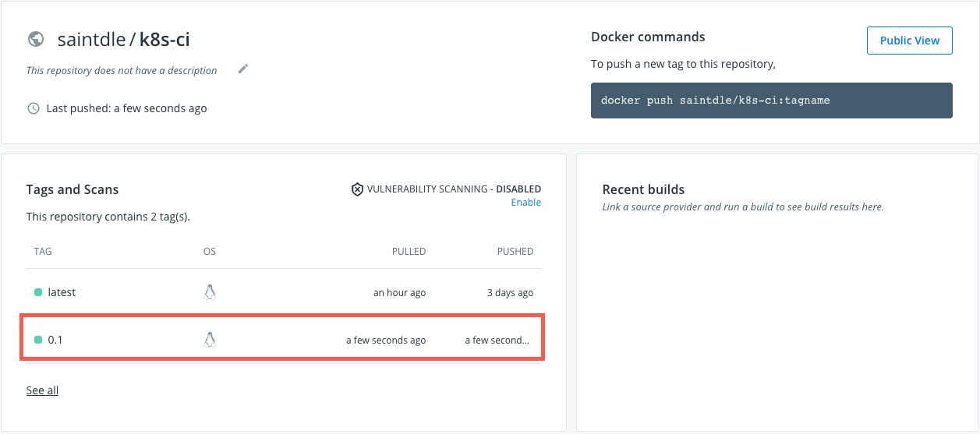Click the PULLED column header
This screenshot has height=434, width=980.
click(409, 252)
